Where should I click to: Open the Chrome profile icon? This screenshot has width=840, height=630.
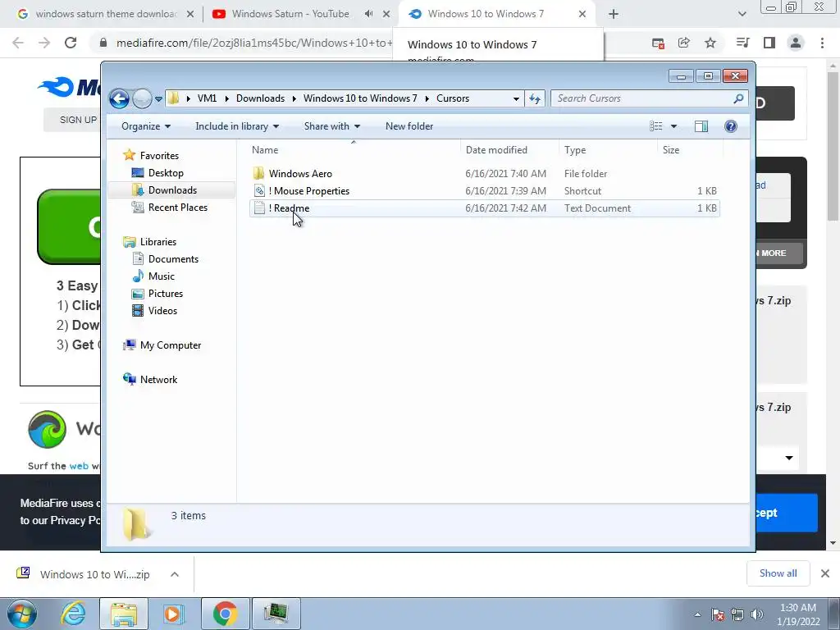[x=796, y=43]
